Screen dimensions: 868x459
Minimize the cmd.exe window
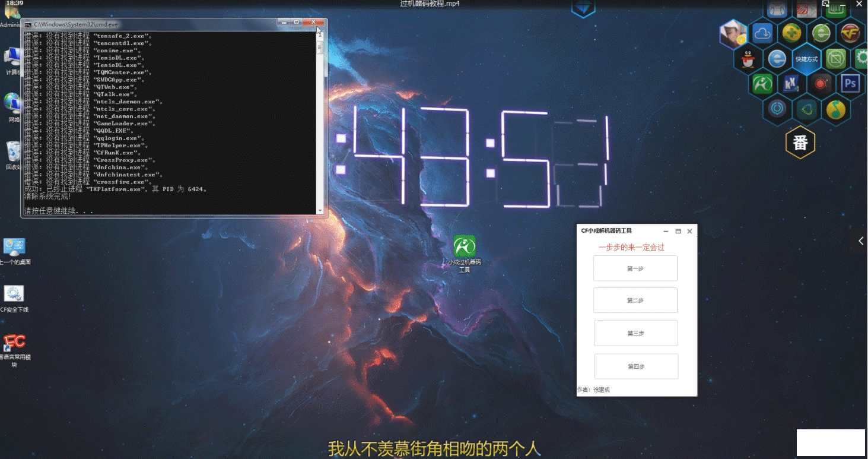[285, 23]
